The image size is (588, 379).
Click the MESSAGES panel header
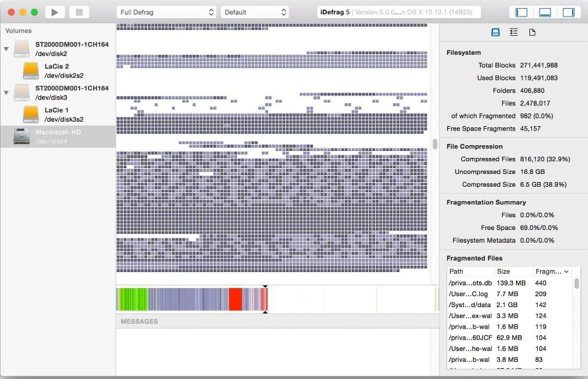(x=277, y=321)
